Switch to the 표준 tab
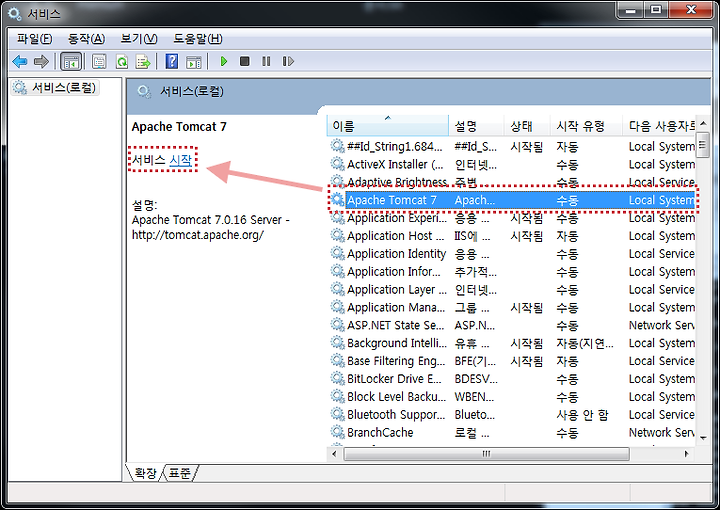The height and width of the screenshot is (510, 720). pos(180,473)
